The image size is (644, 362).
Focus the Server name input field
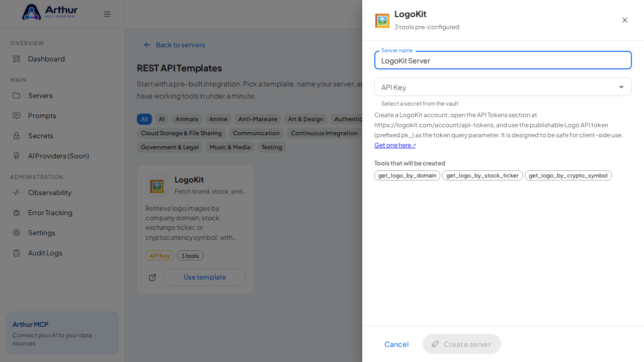click(503, 60)
